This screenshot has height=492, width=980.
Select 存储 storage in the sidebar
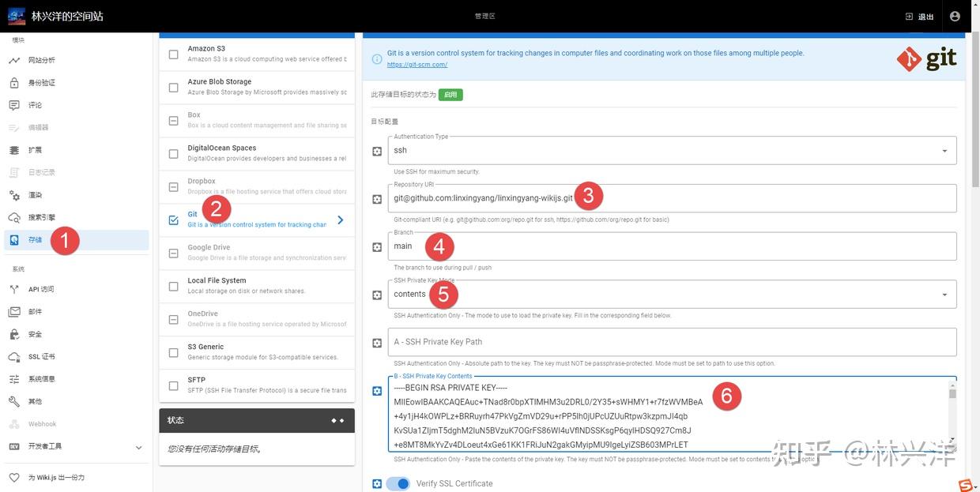[x=76, y=240]
